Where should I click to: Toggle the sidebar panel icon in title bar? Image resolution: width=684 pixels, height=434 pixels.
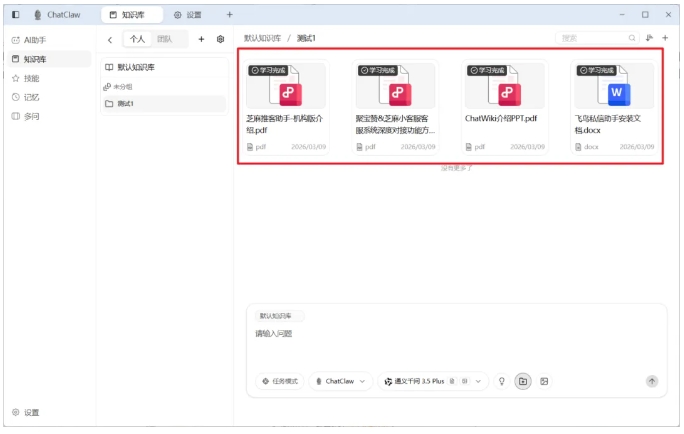tap(16, 14)
